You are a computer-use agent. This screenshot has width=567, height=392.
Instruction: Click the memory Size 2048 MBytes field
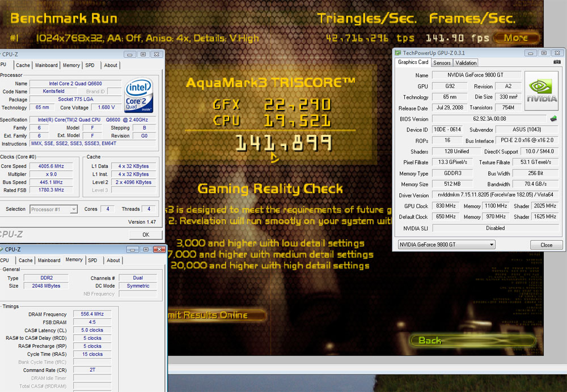(46, 286)
